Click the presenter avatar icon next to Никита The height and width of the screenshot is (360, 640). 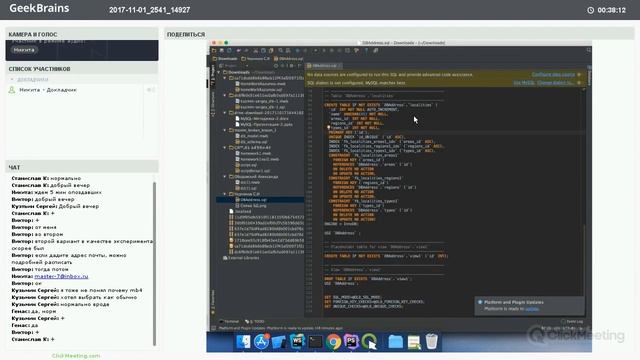tap(12, 90)
